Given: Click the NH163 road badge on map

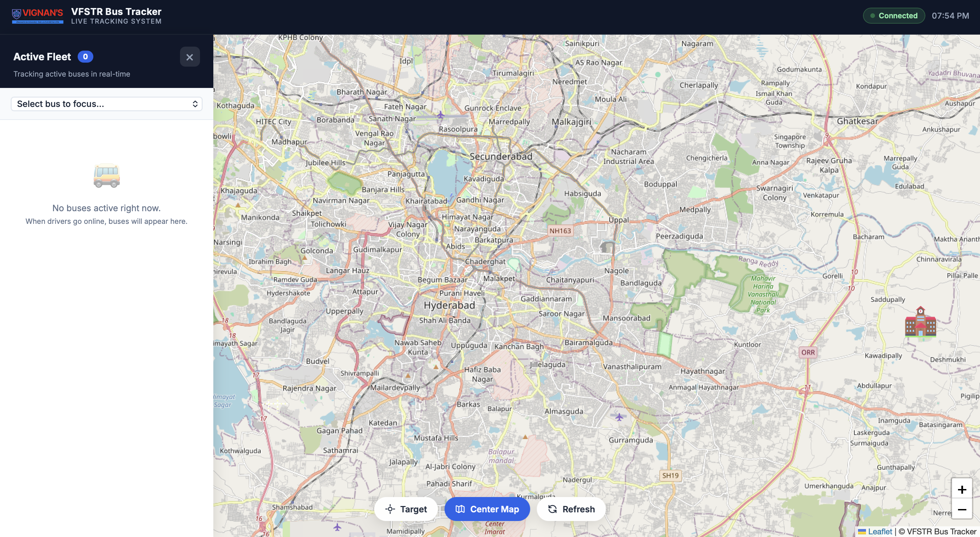Looking at the screenshot, I should 560,231.
